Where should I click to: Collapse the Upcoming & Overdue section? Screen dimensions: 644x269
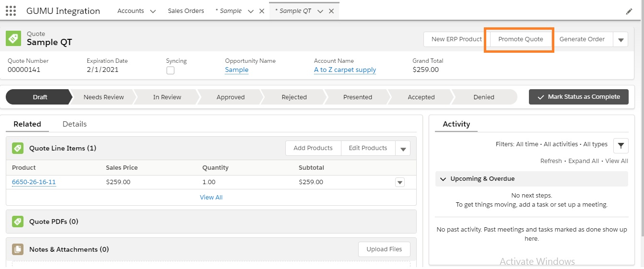click(x=443, y=179)
